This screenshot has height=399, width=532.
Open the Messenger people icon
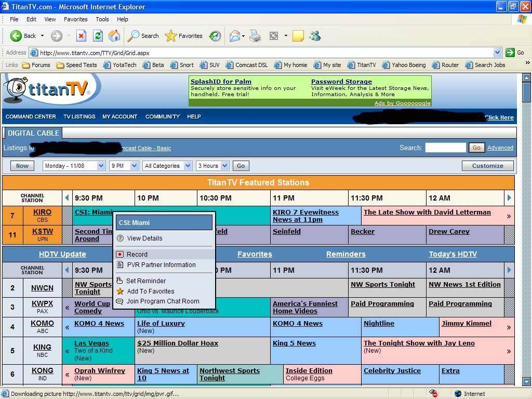click(x=315, y=36)
